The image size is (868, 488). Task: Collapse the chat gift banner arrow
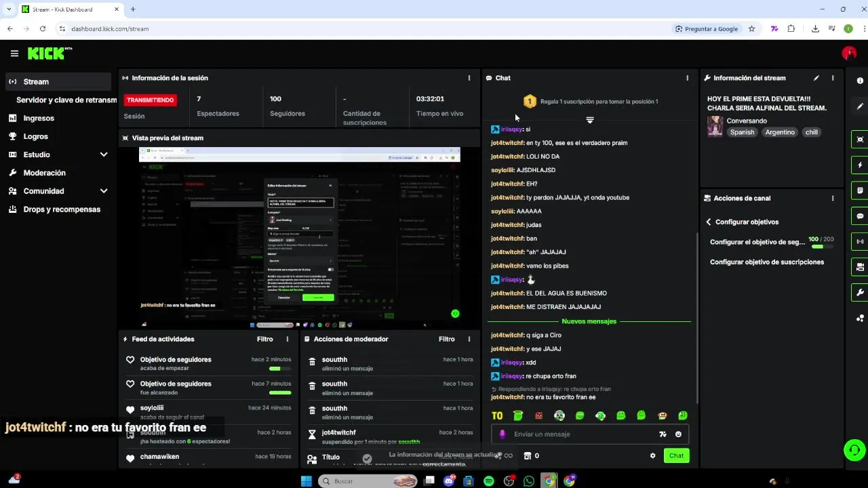[590, 120]
